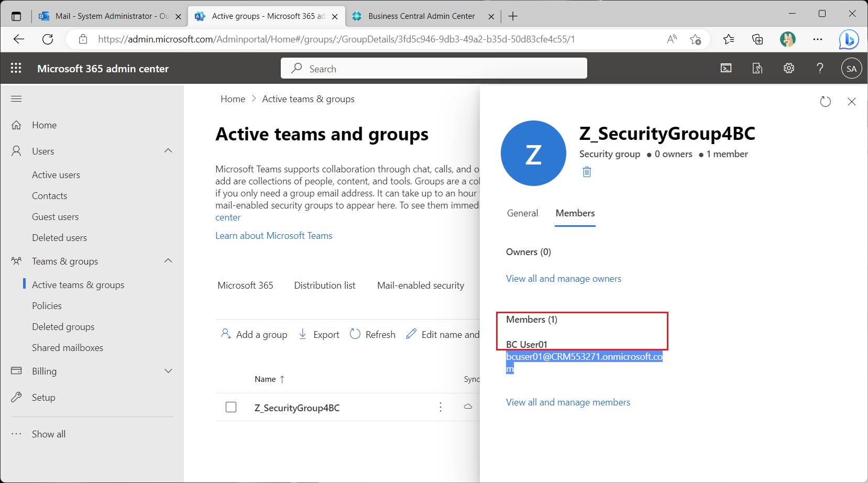Screen dimensions: 868x483
Task: Select the Z_SecurityGroup4BC row checkbox
Action: 231,407
